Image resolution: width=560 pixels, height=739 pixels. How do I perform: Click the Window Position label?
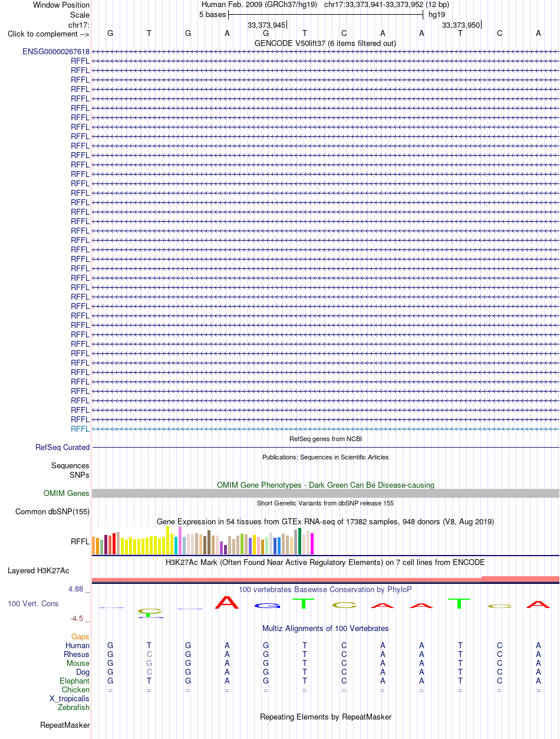pyautogui.click(x=61, y=5)
